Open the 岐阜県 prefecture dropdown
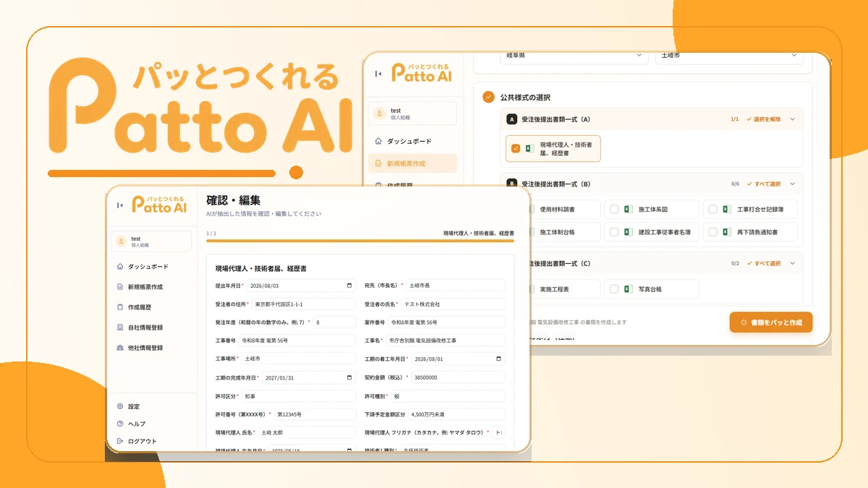868x488 pixels. (x=574, y=56)
